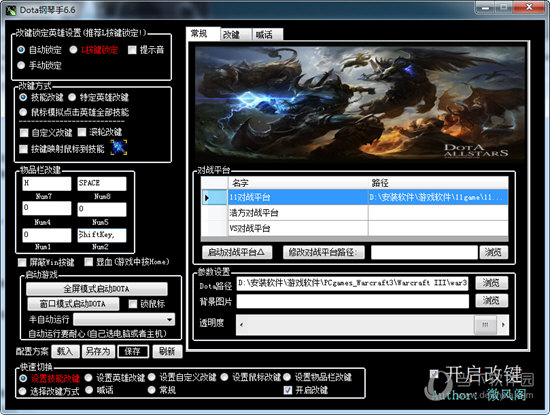This screenshot has height=415, width=550.
Task: Click the Num7 item key field
Action: (47, 184)
